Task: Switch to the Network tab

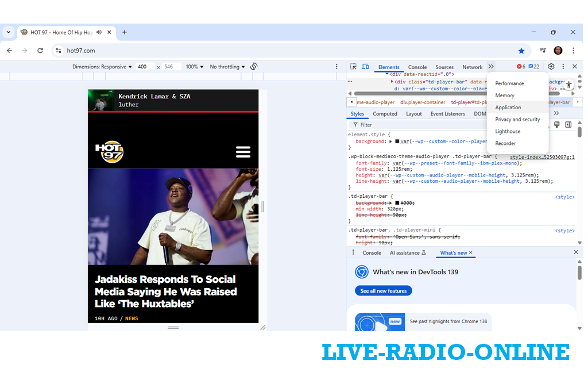Action: coord(472,67)
